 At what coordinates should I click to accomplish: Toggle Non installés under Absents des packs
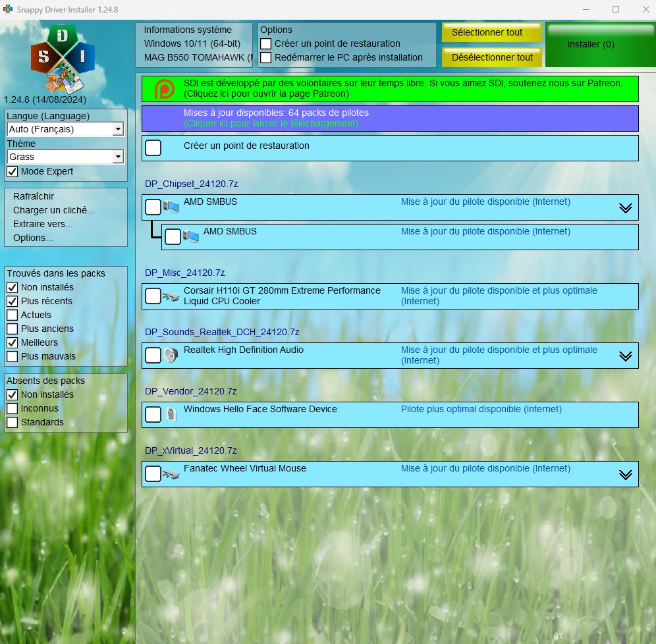[12, 395]
